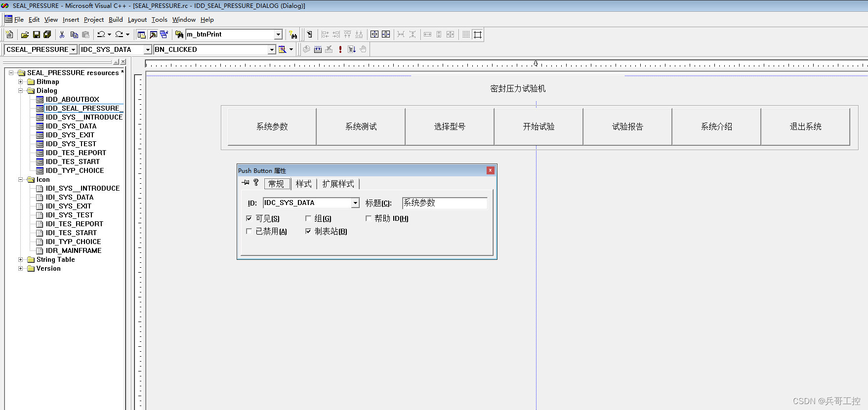The width and height of the screenshot is (868, 410).
Task: Click the Search help binoculars icon
Action: (x=293, y=35)
